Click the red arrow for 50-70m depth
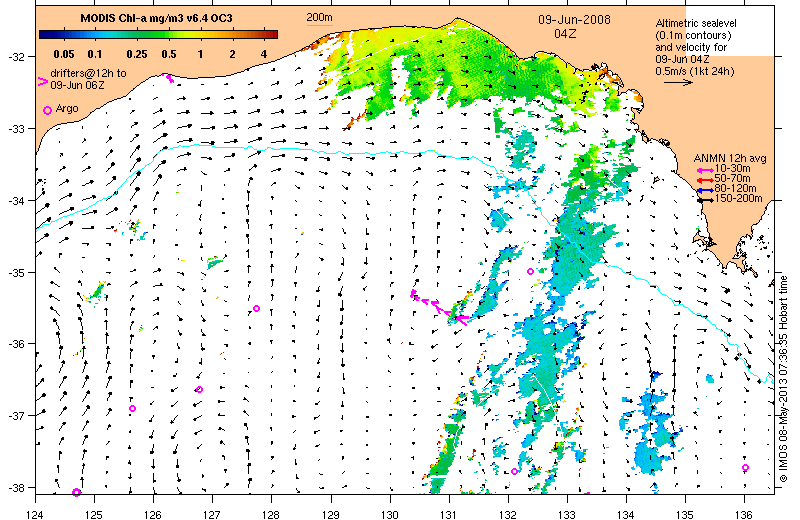 coord(706,181)
